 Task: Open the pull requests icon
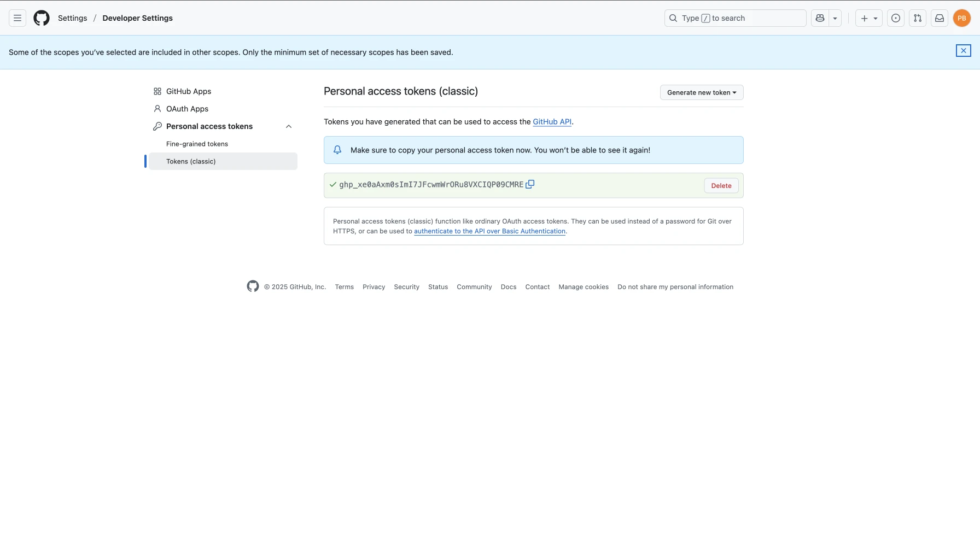(x=918, y=18)
